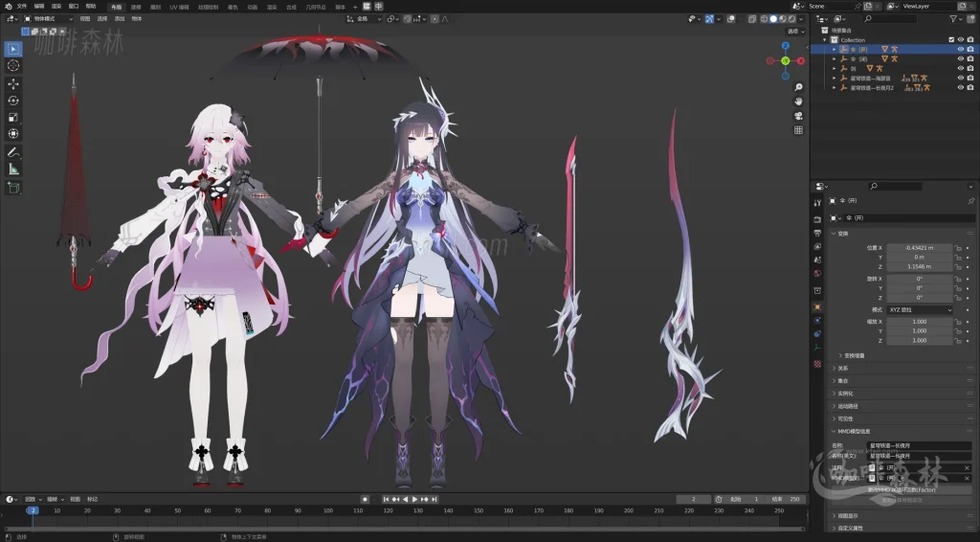Open the Blender logo menu
980x542 pixels.
click(x=8, y=7)
